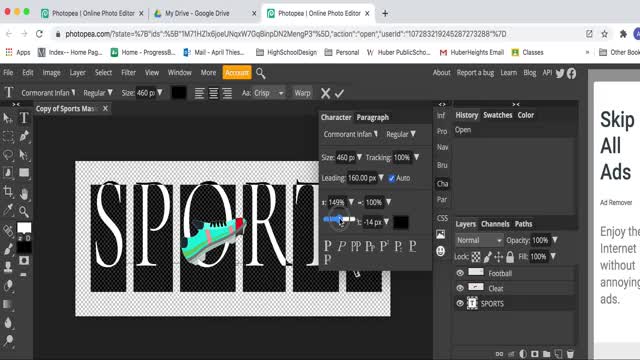
Task: Select the Clone Stamp tool
Action: (8, 267)
